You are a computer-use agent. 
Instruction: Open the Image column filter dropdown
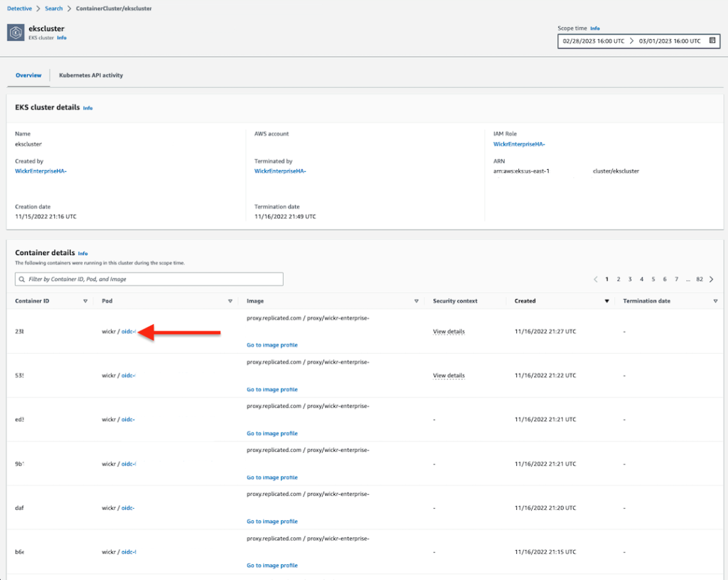point(417,301)
